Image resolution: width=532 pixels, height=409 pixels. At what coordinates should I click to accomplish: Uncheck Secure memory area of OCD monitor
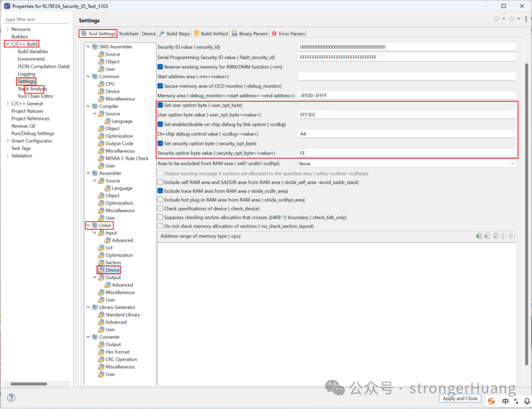[x=160, y=86]
